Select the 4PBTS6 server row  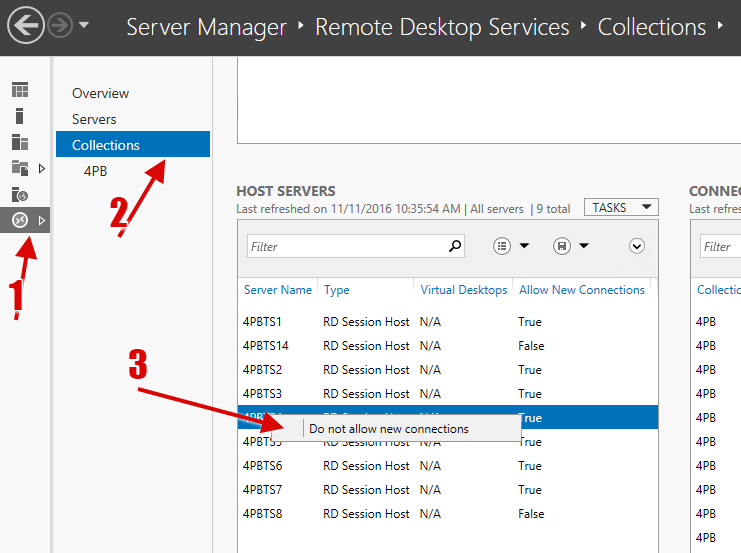click(448, 466)
